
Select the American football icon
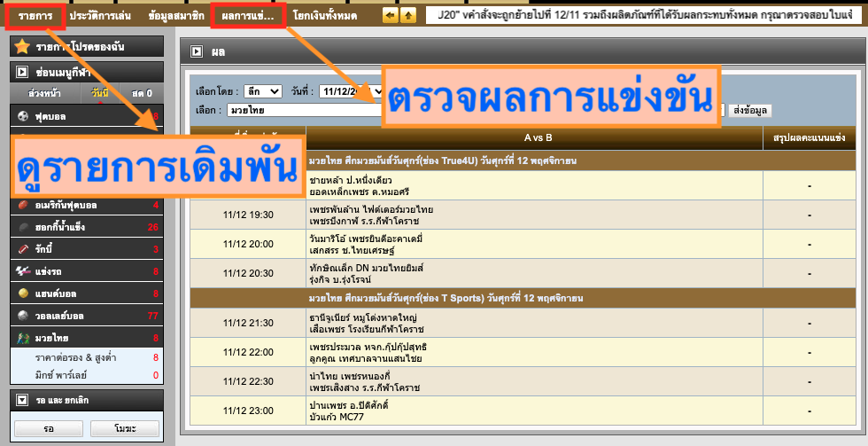[x=23, y=205]
